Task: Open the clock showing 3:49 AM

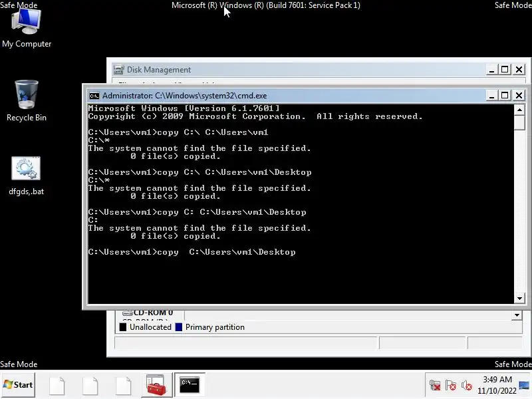Action: coord(497,385)
